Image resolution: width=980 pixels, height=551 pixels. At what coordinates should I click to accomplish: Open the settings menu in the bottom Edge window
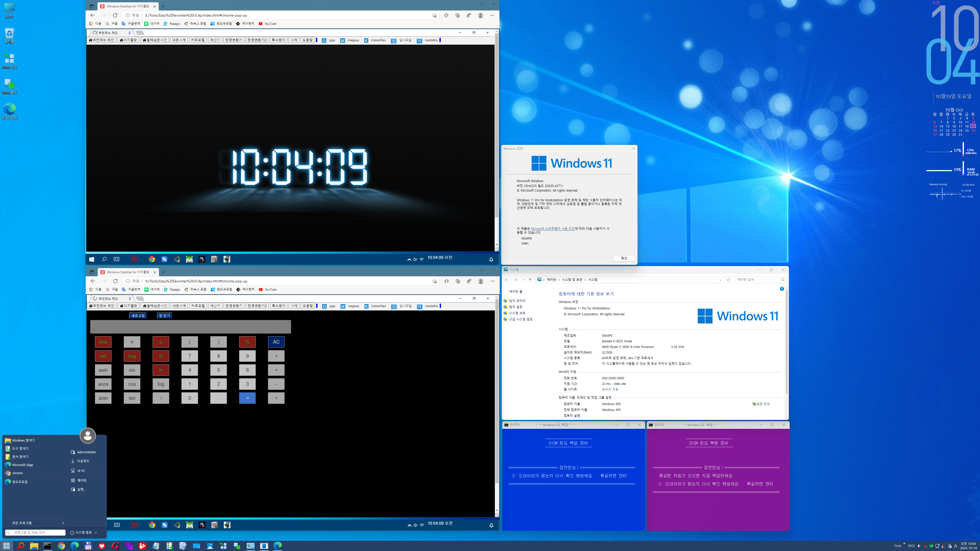[x=492, y=281]
